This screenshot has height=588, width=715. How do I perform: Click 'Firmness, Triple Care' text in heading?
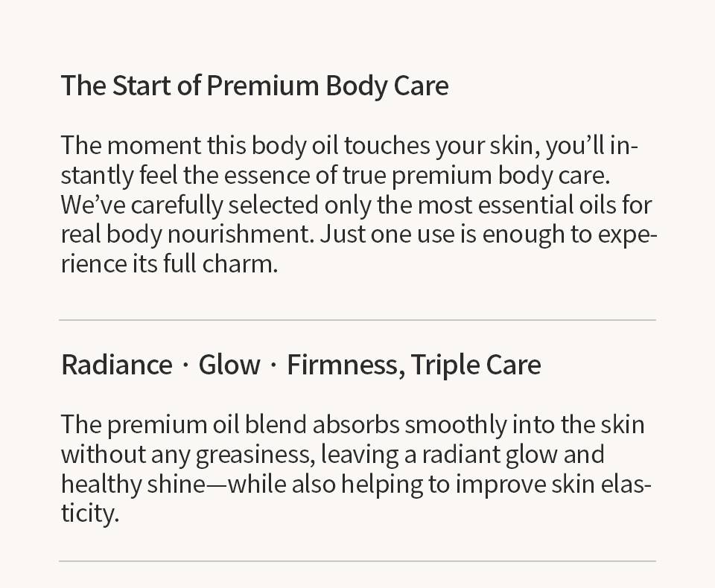pyautogui.click(x=413, y=366)
